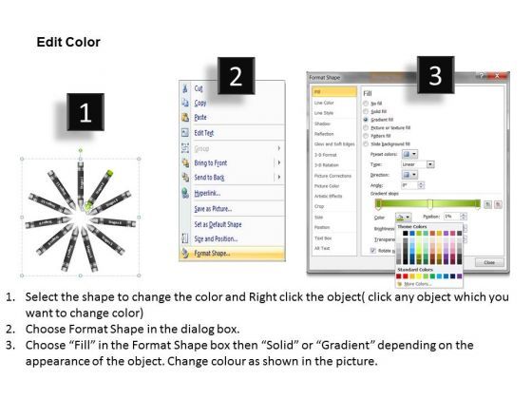
Task: Select the Gradient fill radio button
Action: coord(366,120)
